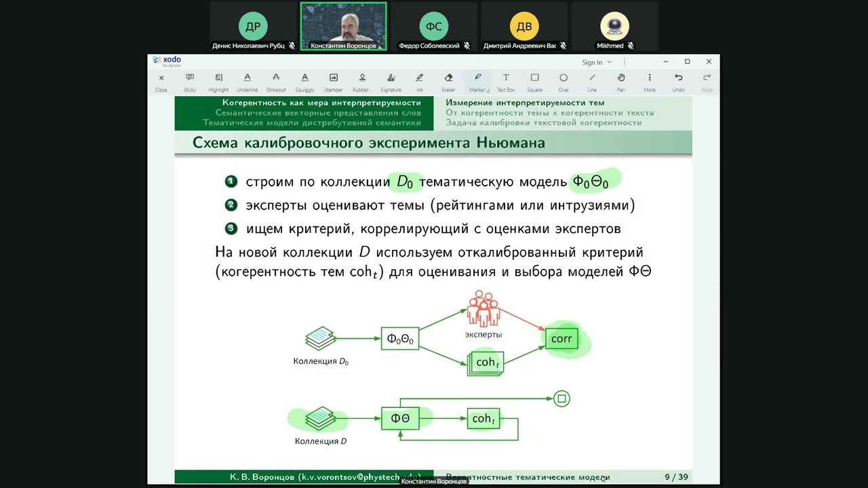
Task: Click the 'ФΘ' box in the lower diagram
Action: point(400,418)
